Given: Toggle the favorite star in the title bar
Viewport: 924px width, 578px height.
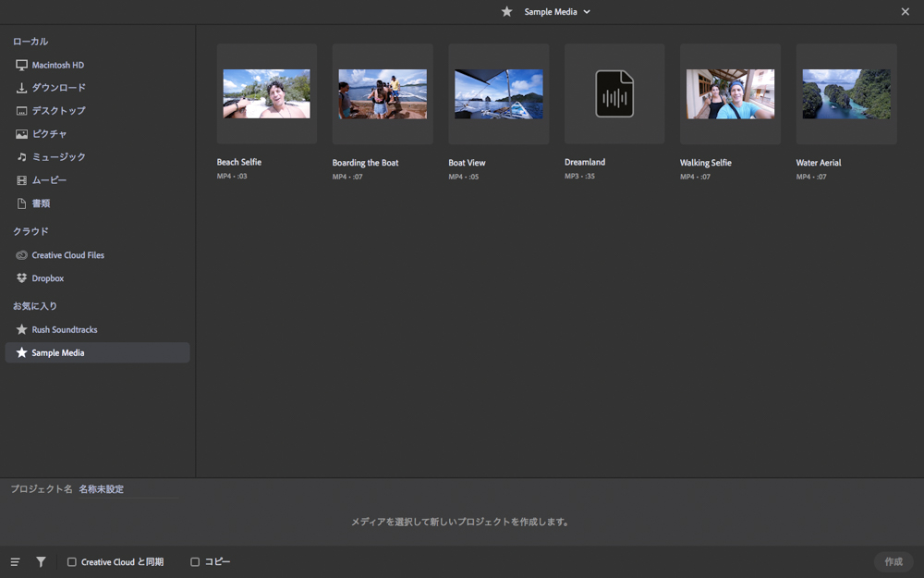Looking at the screenshot, I should 506,12.
